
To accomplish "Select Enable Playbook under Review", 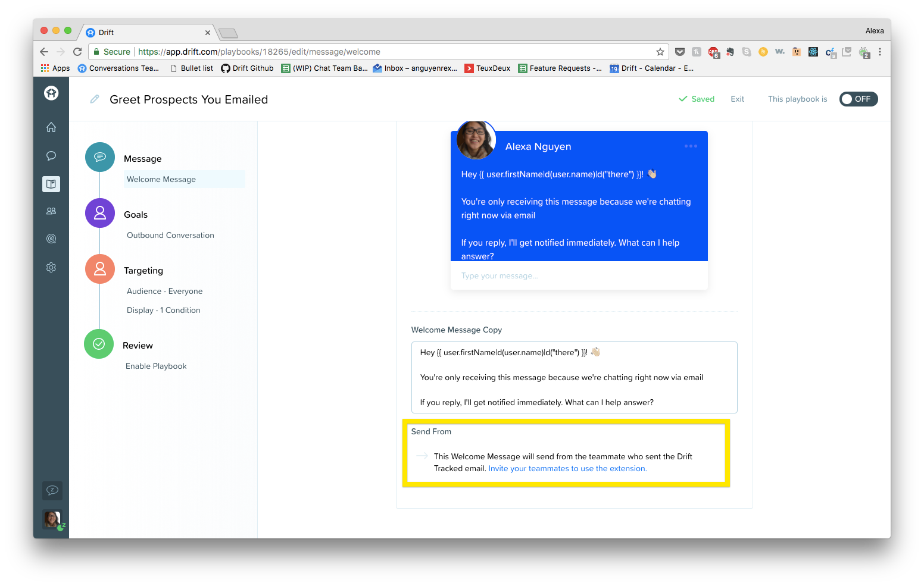I will click(x=156, y=366).
